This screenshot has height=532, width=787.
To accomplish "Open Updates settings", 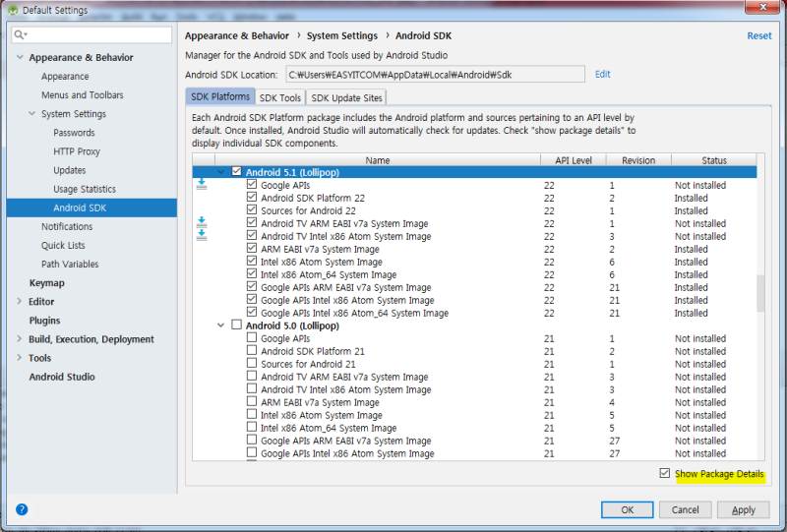I will click(x=70, y=170).
